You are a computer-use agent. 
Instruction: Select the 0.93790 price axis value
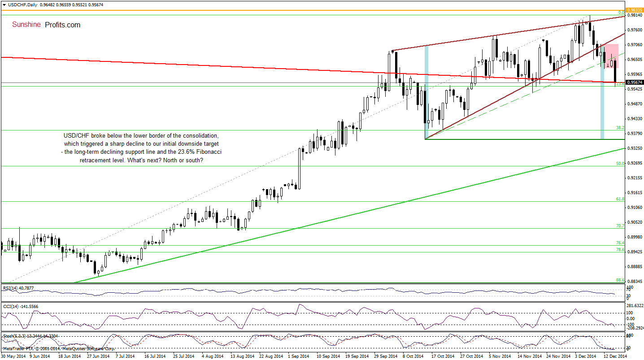click(x=634, y=134)
